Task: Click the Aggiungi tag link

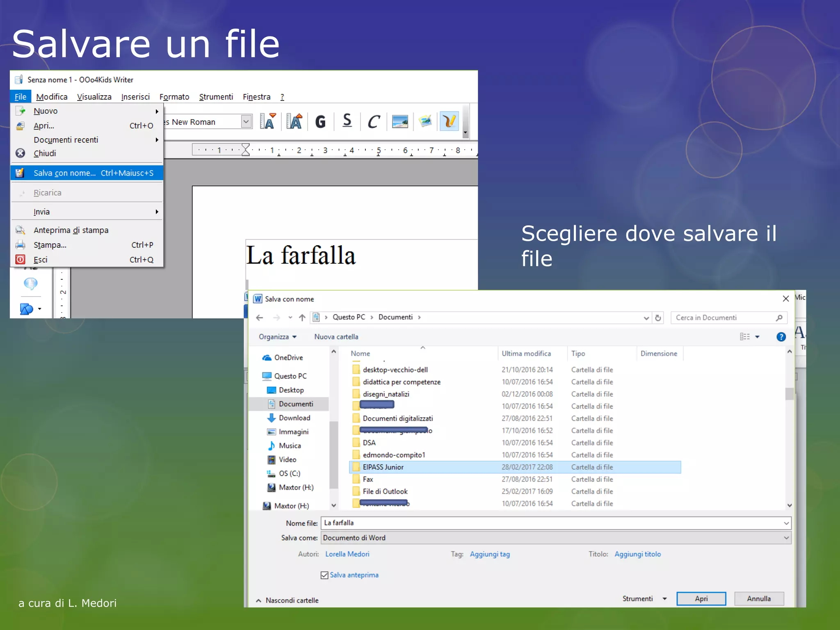Action: pyautogui.click(x=490, y=554)
